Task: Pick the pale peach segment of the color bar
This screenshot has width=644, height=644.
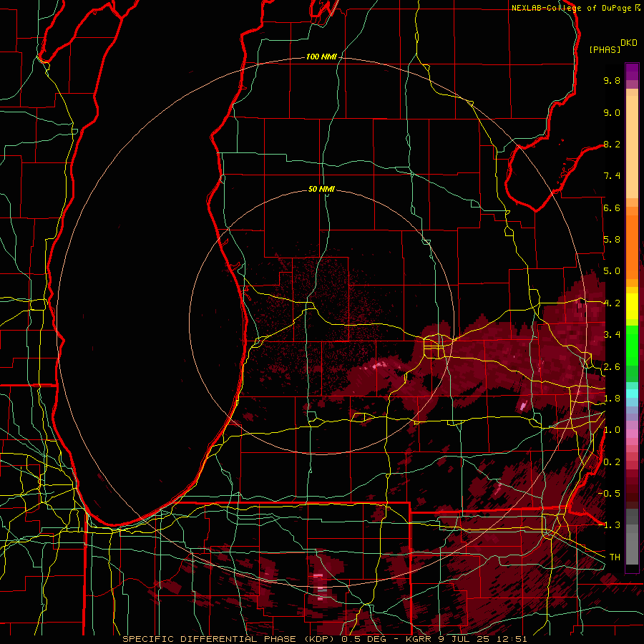Action: (632, 148)
